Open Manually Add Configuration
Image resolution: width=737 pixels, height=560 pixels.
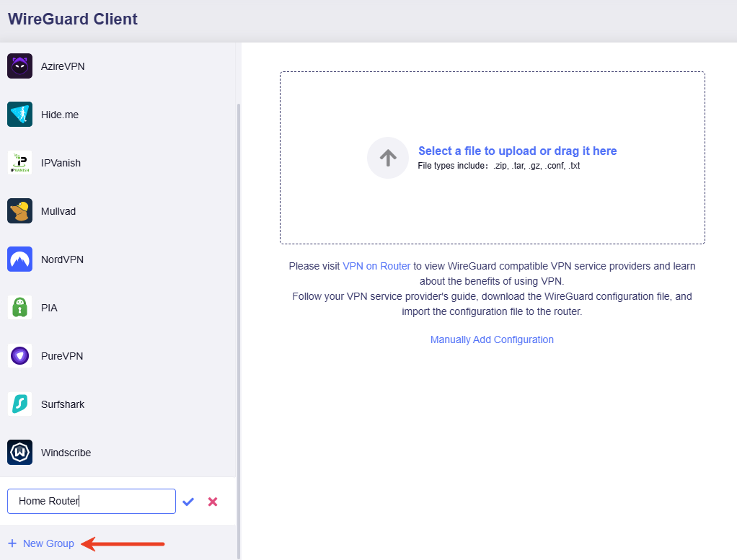(492, 339)
